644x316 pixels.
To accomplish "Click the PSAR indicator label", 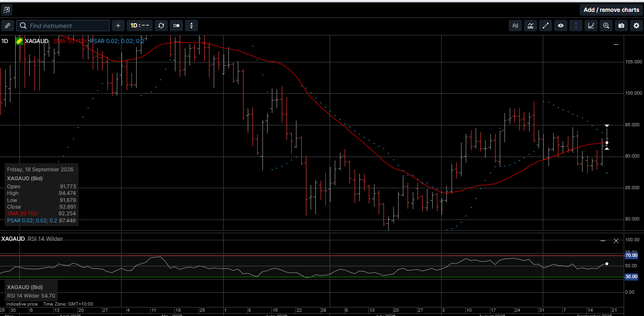I will click(x=118, y=41).
